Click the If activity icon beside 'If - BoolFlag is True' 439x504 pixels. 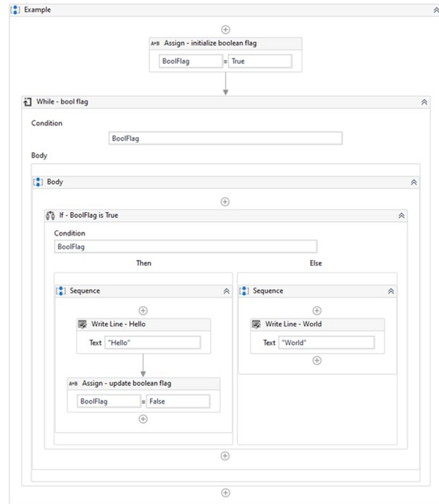pyautogui.click(x=50, y=216)
